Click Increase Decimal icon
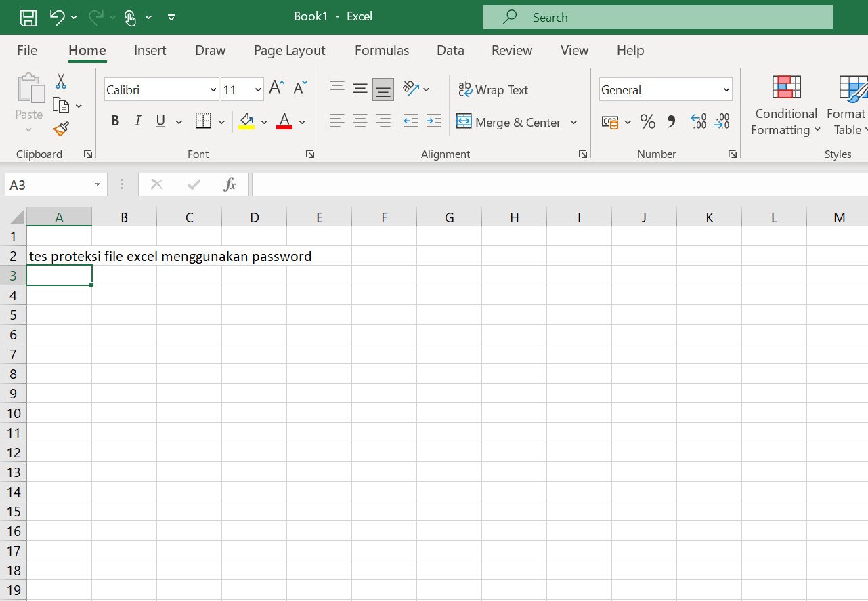This screenshot has height=601, width=868. (699, 122)
